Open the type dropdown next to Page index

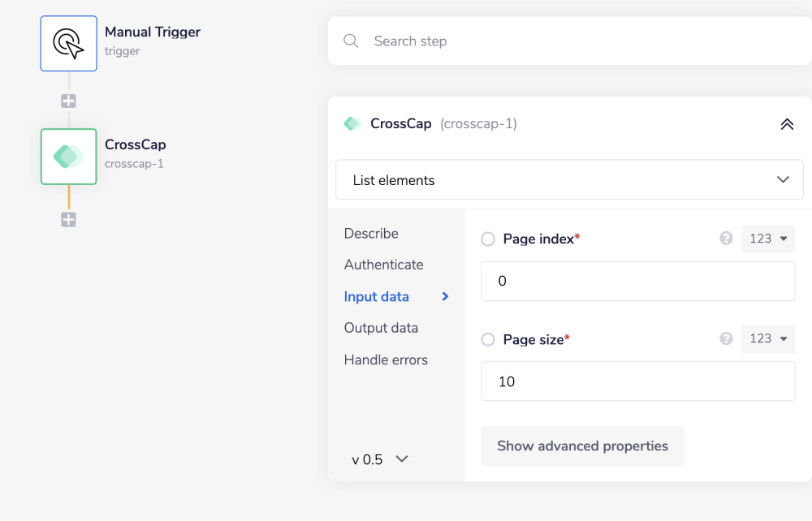pyautogui.click(x=767, y=239)
